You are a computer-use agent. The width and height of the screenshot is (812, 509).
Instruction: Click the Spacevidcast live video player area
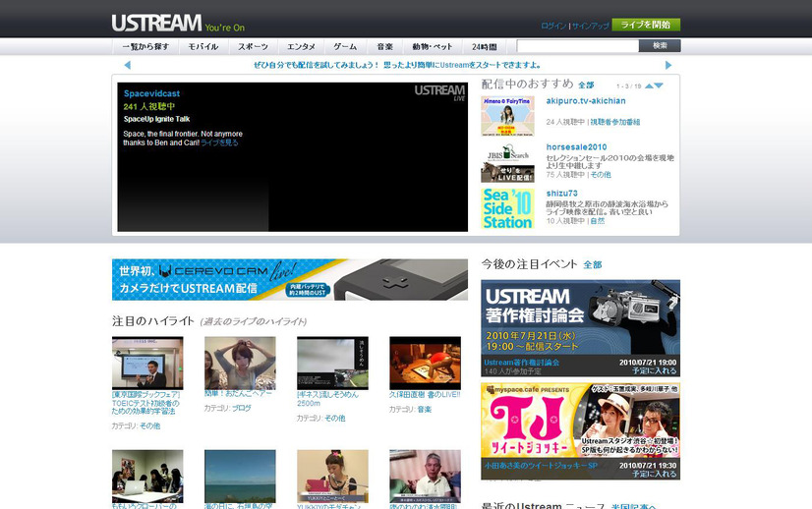coord(293,157)
